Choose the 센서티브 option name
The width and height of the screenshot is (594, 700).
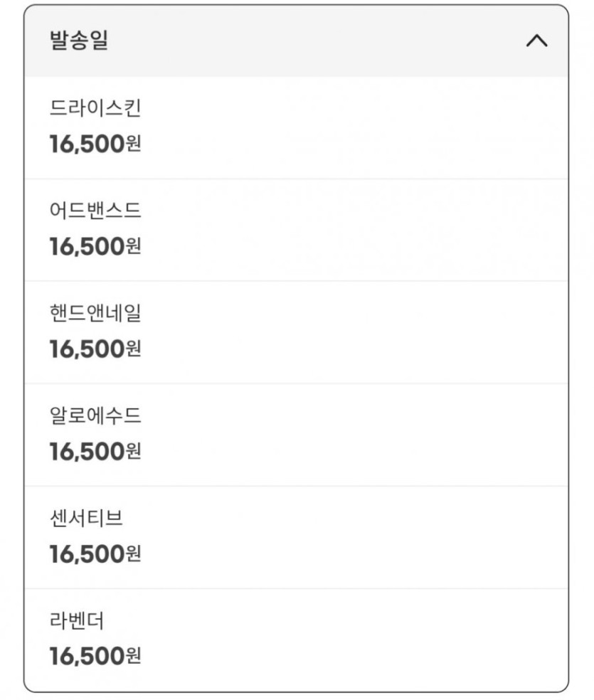pyautogui.click(x=86, y=518)
